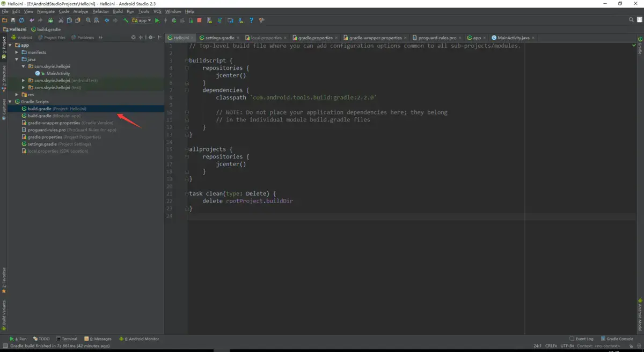Open the Event Log panel
The image size is (644, 352).
tap(582, 339)
